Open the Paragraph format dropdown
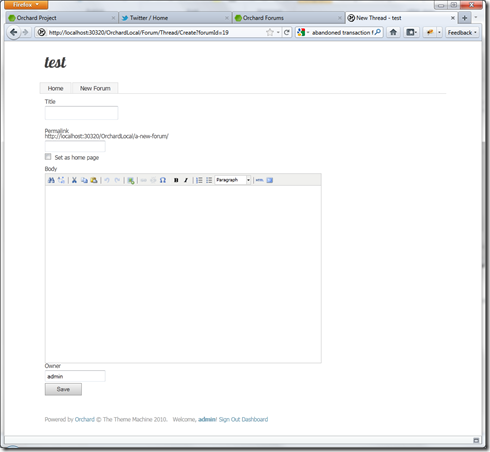This screenshot has height=452, width=490. (233, 180)
